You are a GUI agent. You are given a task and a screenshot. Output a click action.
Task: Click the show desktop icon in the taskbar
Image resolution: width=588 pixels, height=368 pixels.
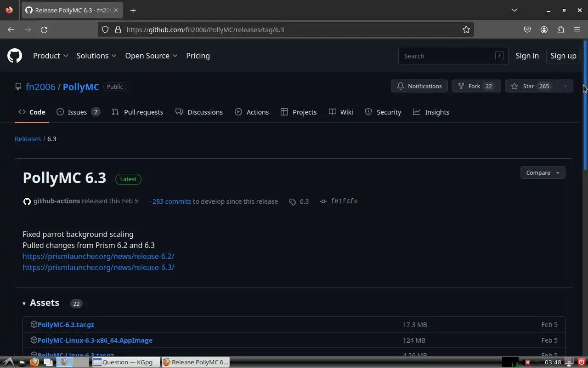[48, 362]
